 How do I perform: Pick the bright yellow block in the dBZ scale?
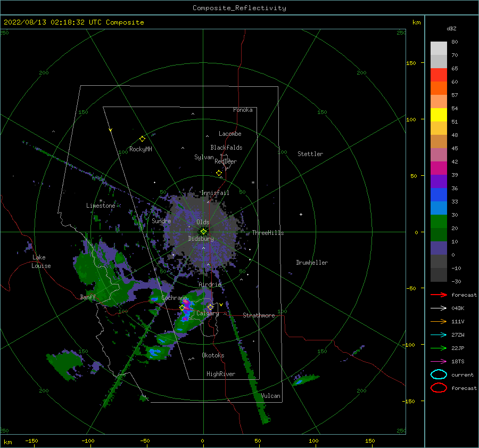[x=439, y=115]
